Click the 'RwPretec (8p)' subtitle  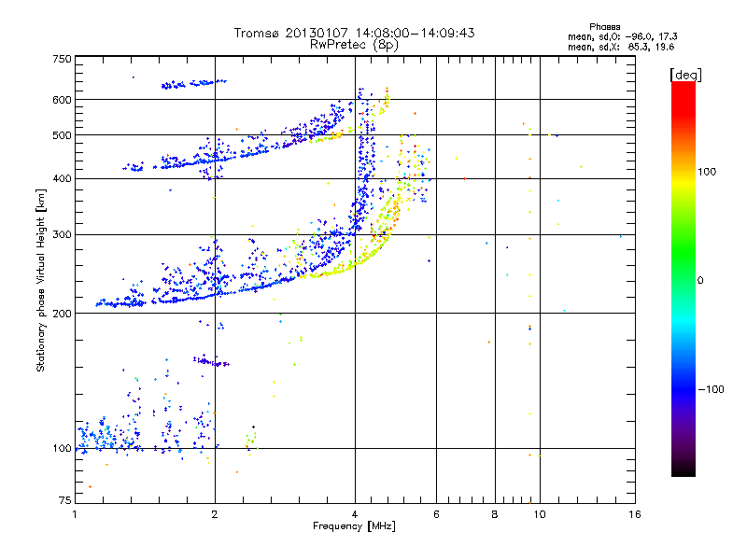pyautogui.click(x=354, y=45)
